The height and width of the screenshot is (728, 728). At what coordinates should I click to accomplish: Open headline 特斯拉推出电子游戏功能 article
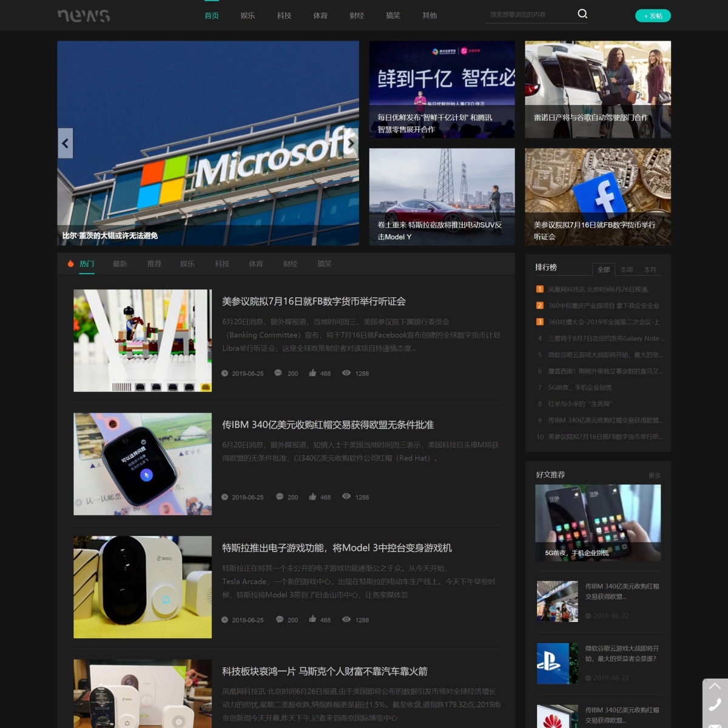point(337,548)
